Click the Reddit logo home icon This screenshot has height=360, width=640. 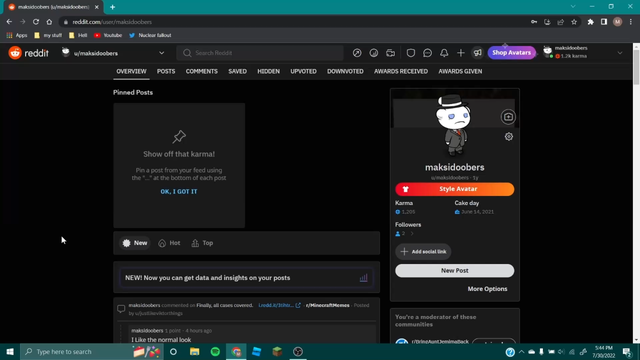pos(15,53)
